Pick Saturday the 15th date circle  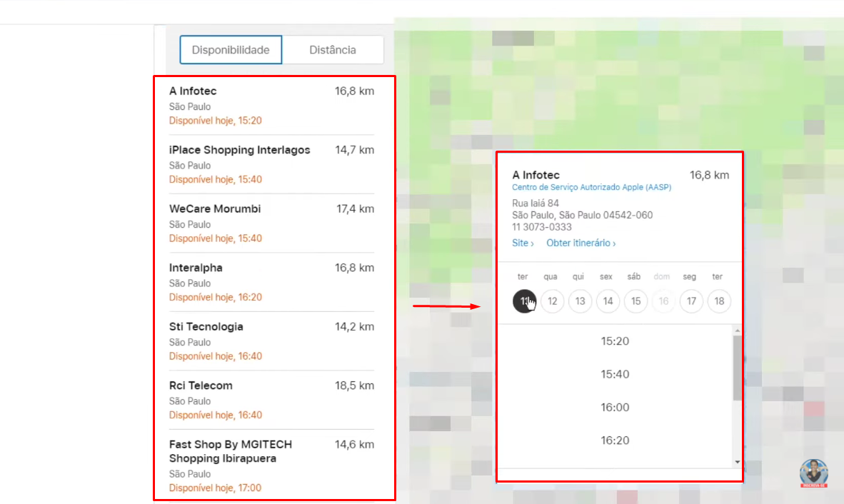tap(635, 301)
